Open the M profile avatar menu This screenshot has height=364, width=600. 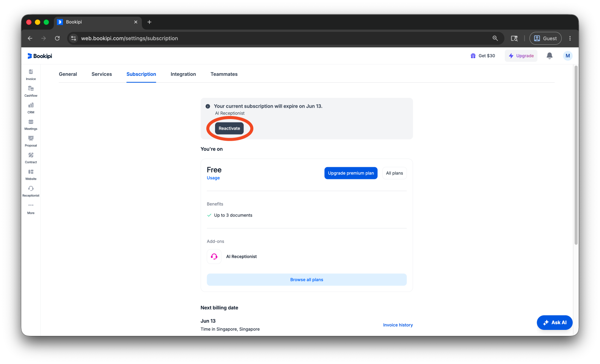click(x=568, y=56)
